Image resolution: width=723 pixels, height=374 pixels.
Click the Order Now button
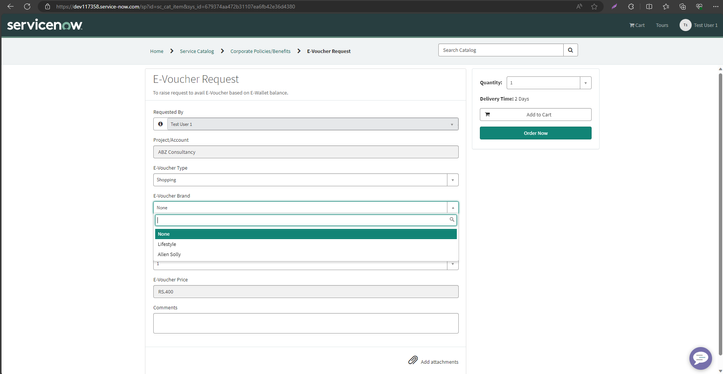535,133
